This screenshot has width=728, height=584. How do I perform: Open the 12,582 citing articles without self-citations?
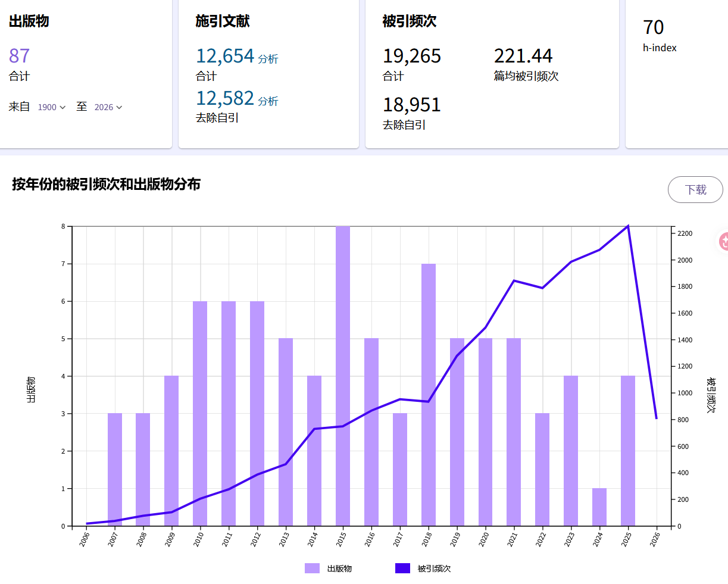tap(225, 98)
